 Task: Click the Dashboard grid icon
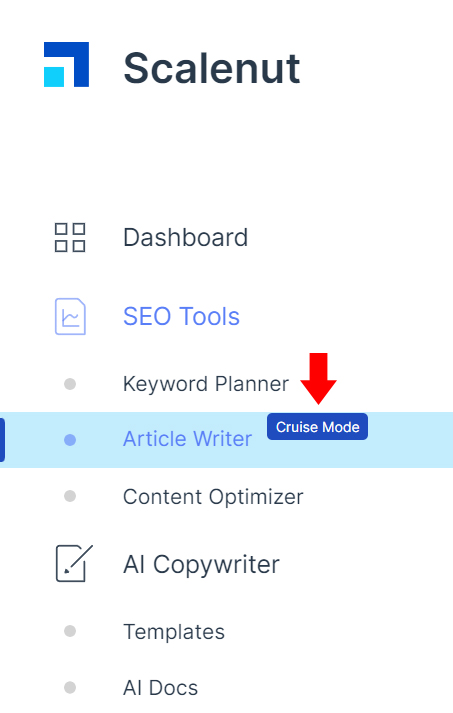70,237
